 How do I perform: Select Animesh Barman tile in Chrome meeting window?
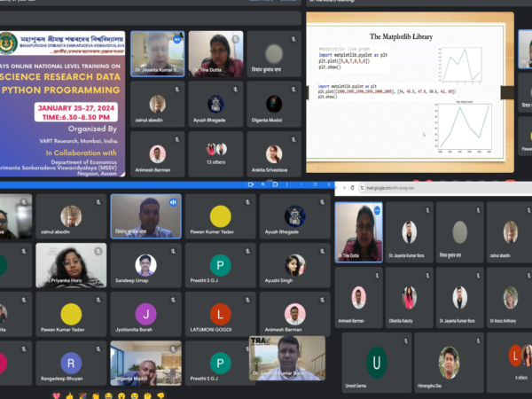point(358,298)
